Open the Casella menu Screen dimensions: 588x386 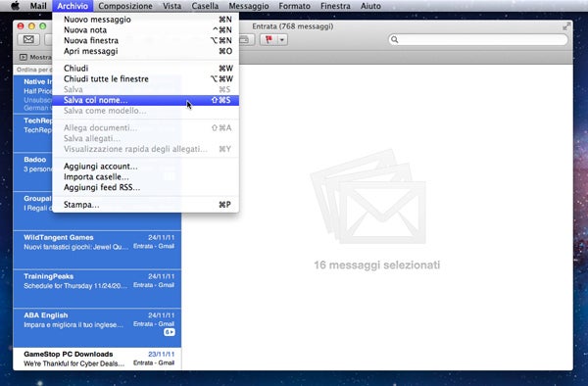205,6
